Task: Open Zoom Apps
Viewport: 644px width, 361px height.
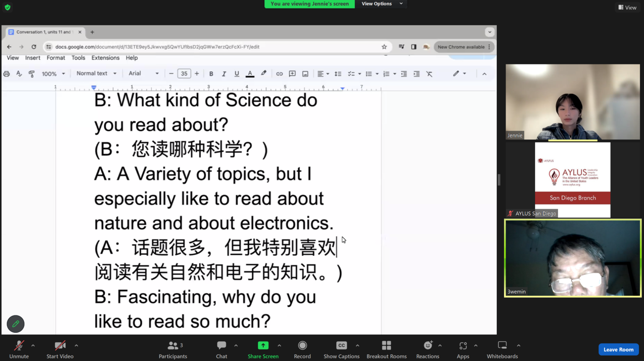Action: coord(463,350)
